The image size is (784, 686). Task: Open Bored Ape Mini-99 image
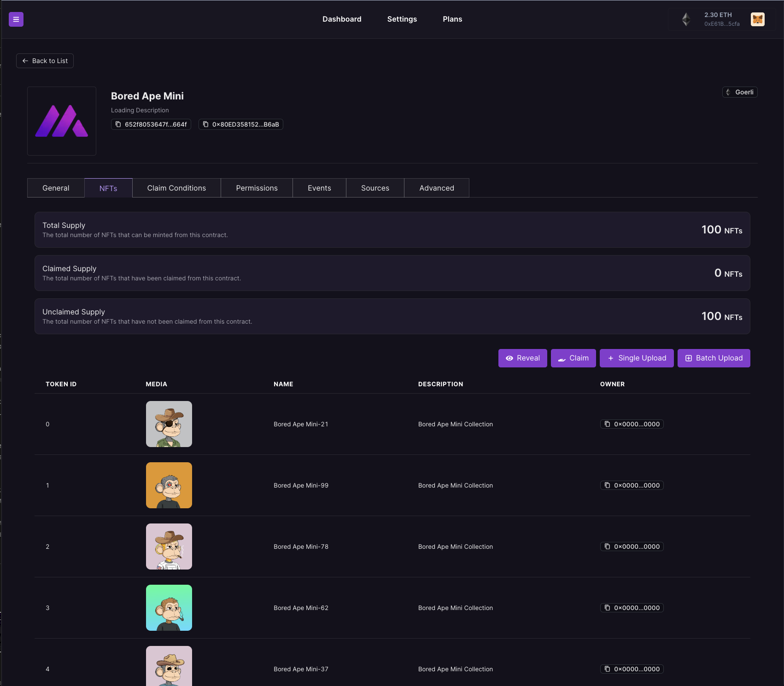[169, 485]
